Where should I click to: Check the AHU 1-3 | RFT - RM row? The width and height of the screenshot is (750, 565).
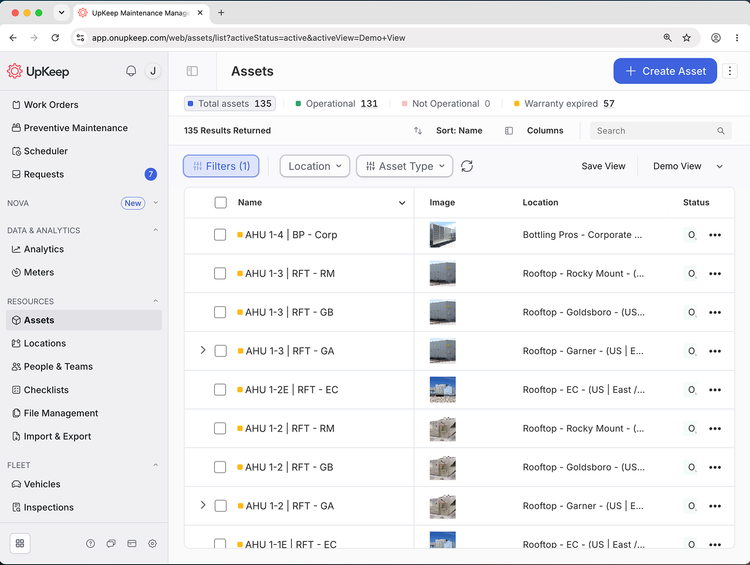tap(220, 274)
